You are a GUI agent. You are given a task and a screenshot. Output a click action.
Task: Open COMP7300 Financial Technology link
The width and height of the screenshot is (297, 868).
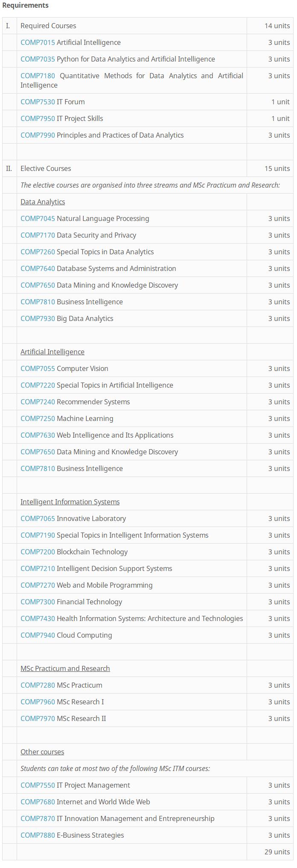click(x=38, y=602)
